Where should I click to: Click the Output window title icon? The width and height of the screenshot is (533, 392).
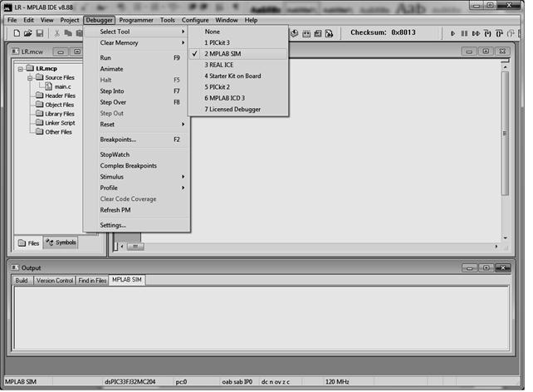click(x=15, y=267)
